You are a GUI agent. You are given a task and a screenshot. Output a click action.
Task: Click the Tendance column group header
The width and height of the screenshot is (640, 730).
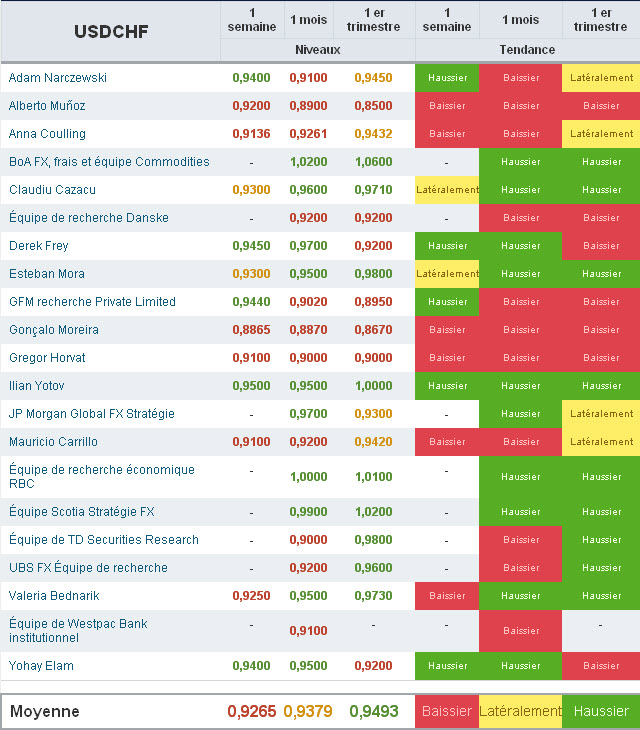pyautogui.click(x=527, y=49)
